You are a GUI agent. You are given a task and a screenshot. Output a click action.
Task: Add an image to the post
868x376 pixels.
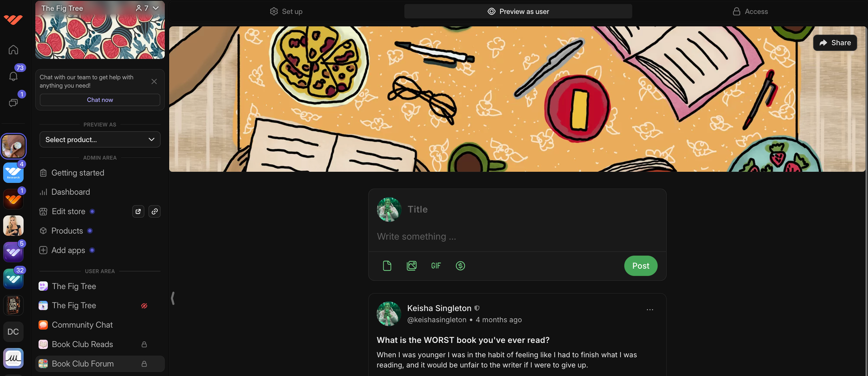[x=411, y=266]
